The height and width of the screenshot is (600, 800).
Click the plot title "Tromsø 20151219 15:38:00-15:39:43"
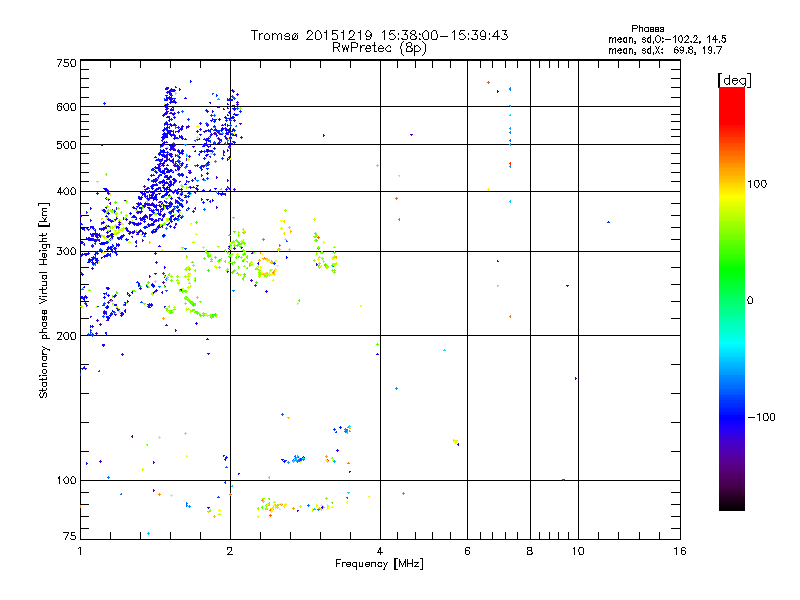coord(379,35)
